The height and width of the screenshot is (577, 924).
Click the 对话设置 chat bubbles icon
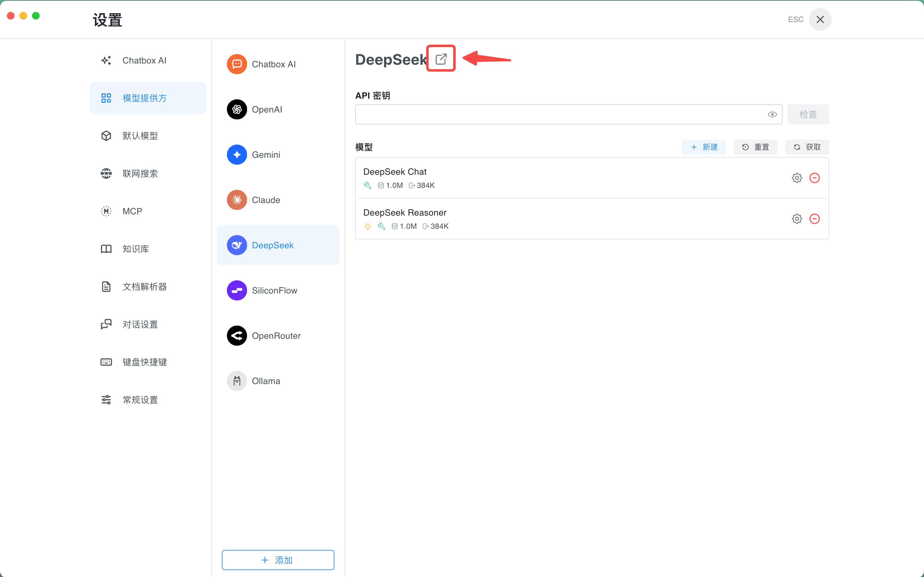click(x=106, y=324)
